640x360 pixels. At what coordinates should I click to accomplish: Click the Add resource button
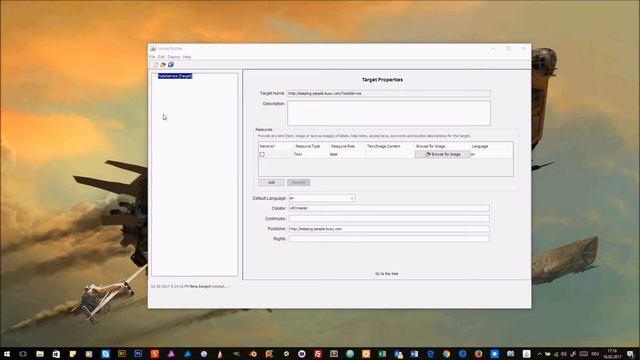tap(271, 182)
